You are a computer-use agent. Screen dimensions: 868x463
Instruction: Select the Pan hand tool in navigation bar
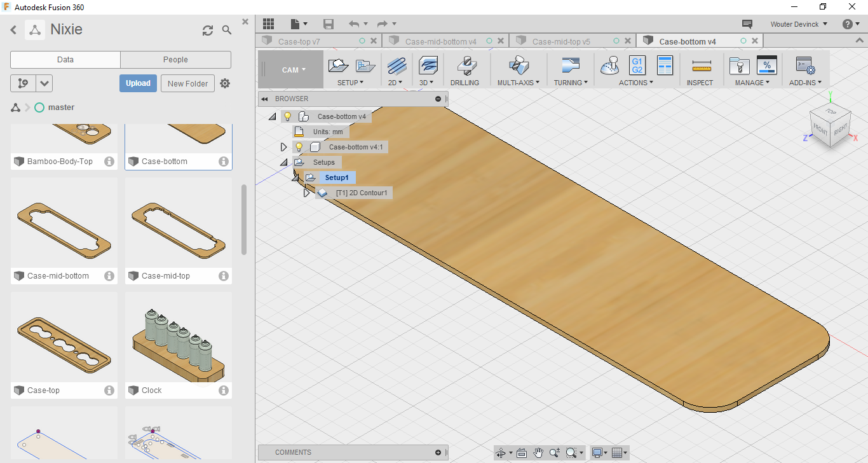coord(538,453)
